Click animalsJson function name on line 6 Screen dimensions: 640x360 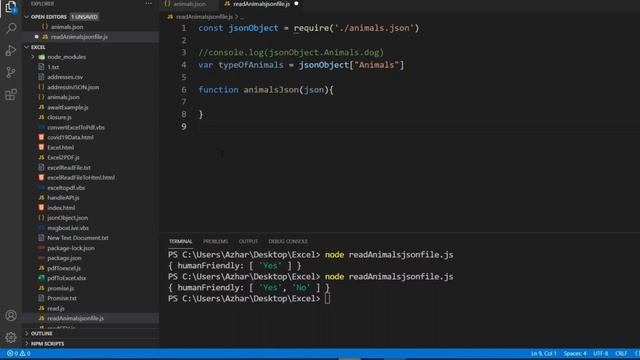271,90
